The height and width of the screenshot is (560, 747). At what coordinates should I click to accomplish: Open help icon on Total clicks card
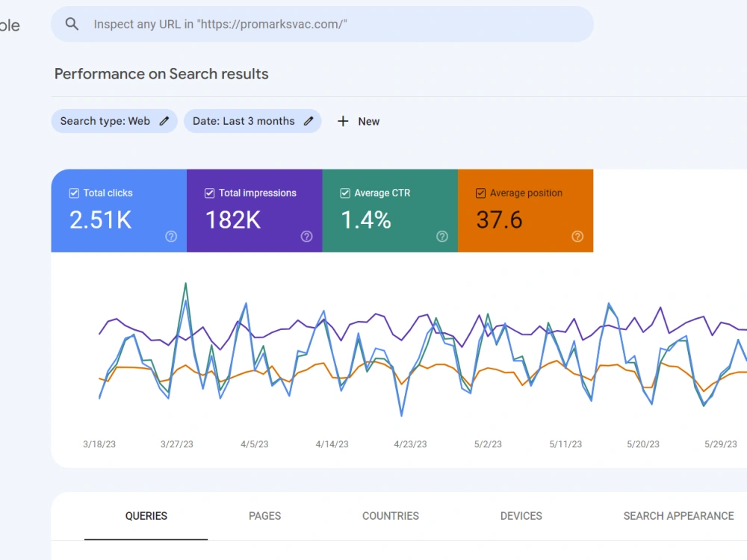(171, 236)
